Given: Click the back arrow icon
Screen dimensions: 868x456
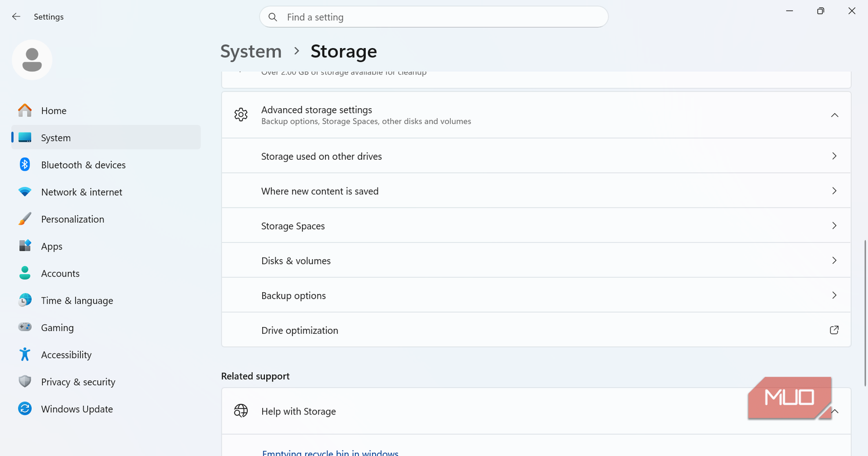Looking at the screenshot, I should click(16, 17).
